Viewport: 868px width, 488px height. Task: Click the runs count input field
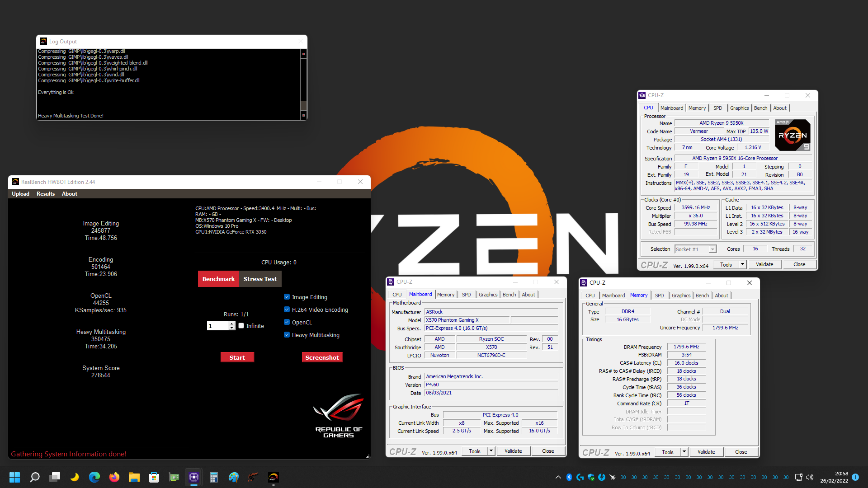218,326
